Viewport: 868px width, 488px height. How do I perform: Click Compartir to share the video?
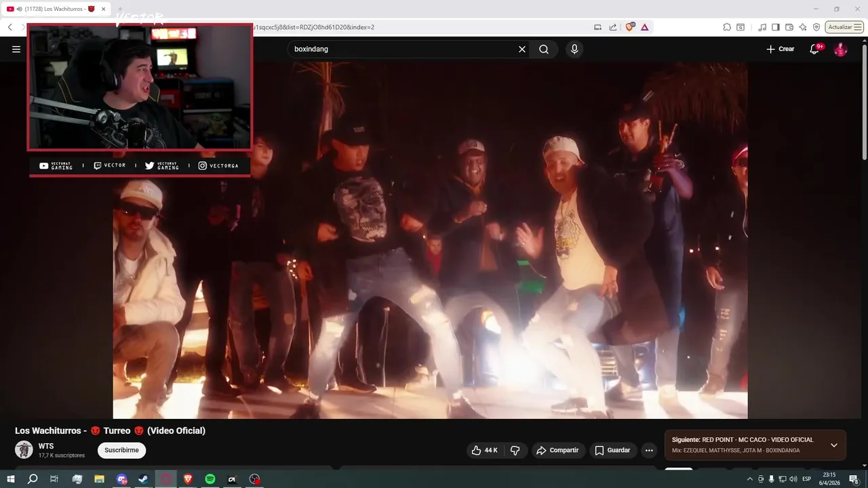click(557, 450)
